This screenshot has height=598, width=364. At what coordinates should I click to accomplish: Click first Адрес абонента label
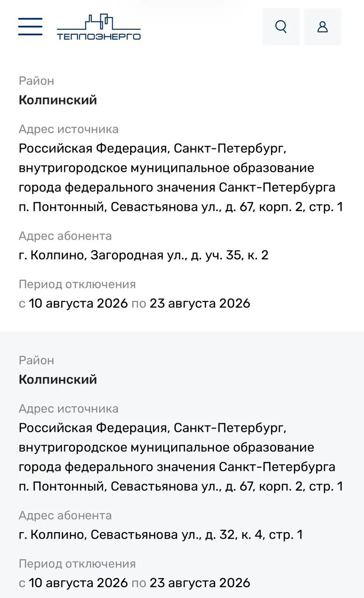pyautogui.click(x=65, y=236)
